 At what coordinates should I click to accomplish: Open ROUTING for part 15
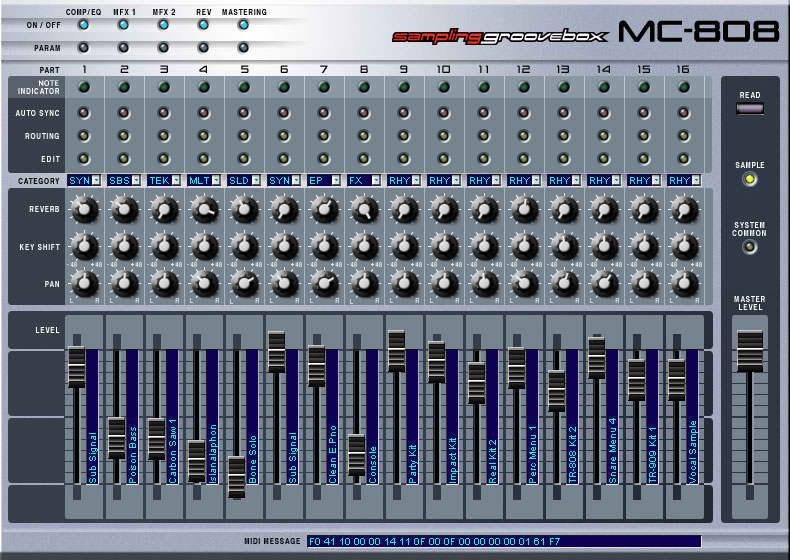pyautogui.click(x=644, y=136)
